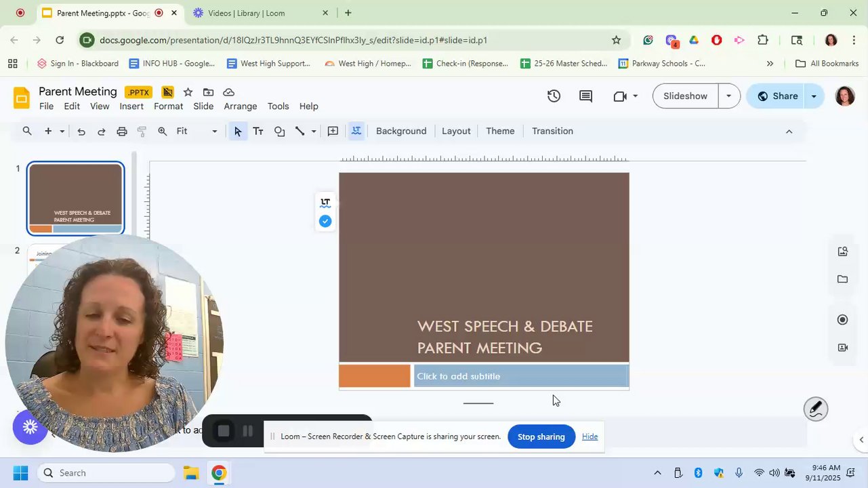868x488 pixels.
Task: Open the Transition panel
Action: tap(552, 131)
